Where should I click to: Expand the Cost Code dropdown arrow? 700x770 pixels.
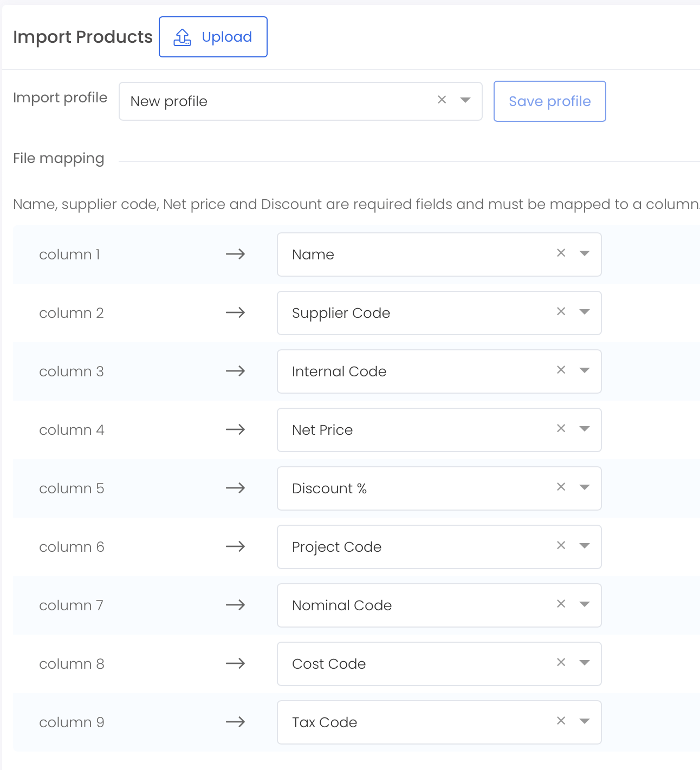tap(584, 662)
